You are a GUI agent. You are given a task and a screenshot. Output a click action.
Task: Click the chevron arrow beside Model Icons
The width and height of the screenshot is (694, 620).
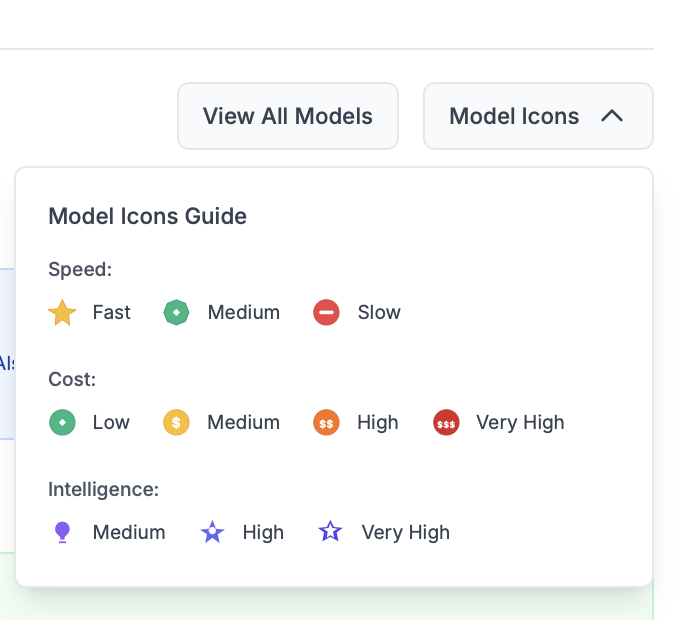point(612,116)
